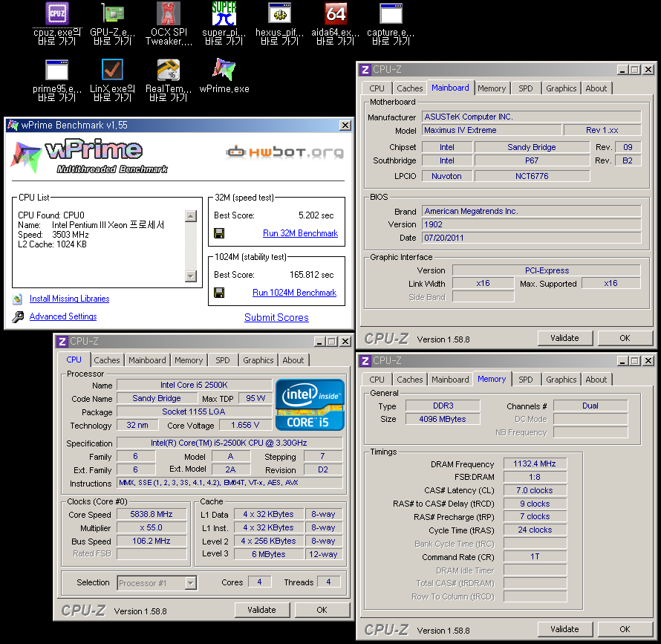Click the Z icon of Memory CPU-Z window
This screenshot has width=661, height=644.
[x=365, y=361]
